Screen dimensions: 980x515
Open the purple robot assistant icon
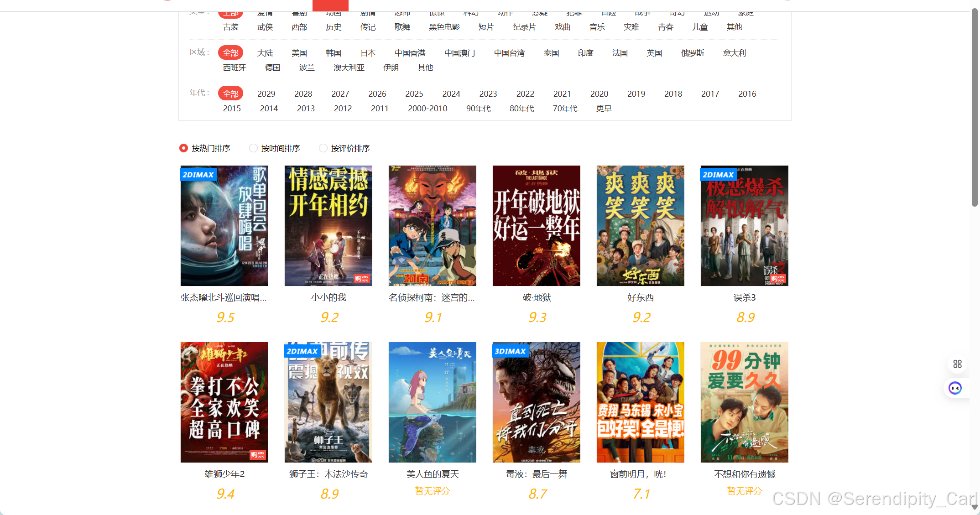coord(955,388)
